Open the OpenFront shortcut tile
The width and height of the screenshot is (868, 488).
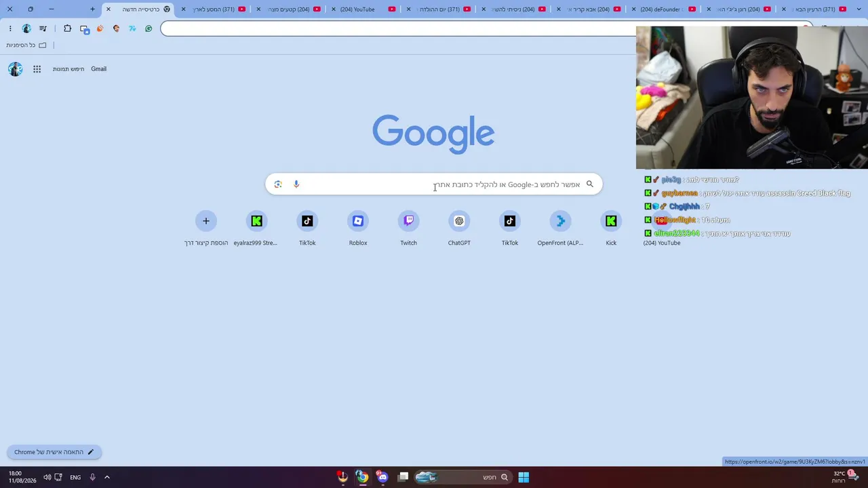pyautogui.click(x=560, y=229)
